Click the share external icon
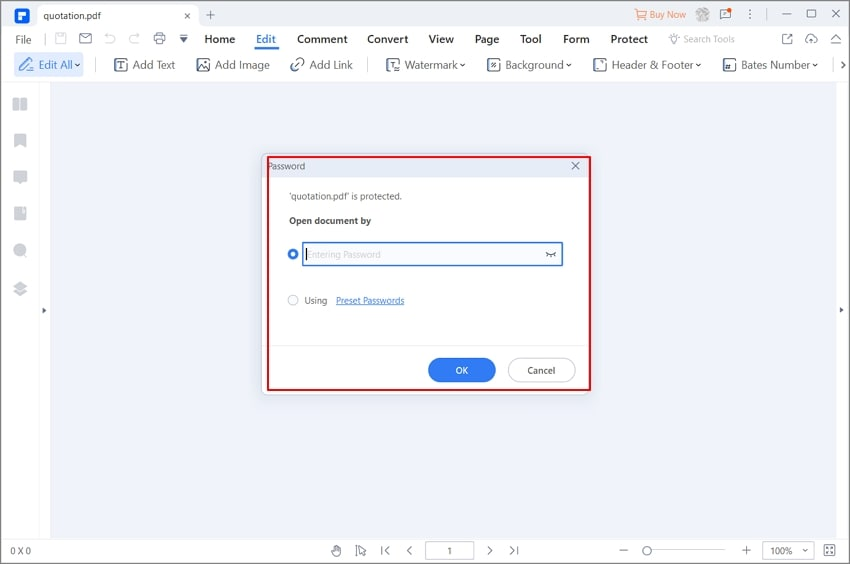The image size is (850, 564). (787, 39)
